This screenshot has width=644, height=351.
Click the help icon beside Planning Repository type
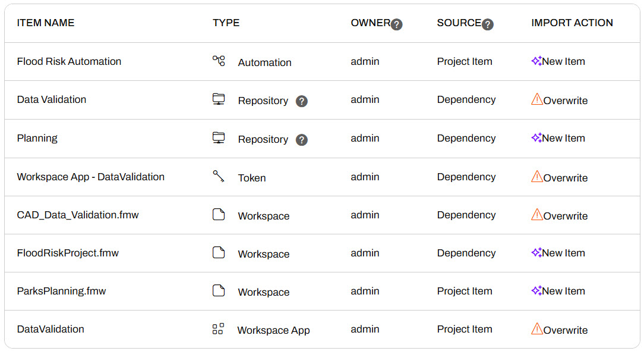point(302,140)
